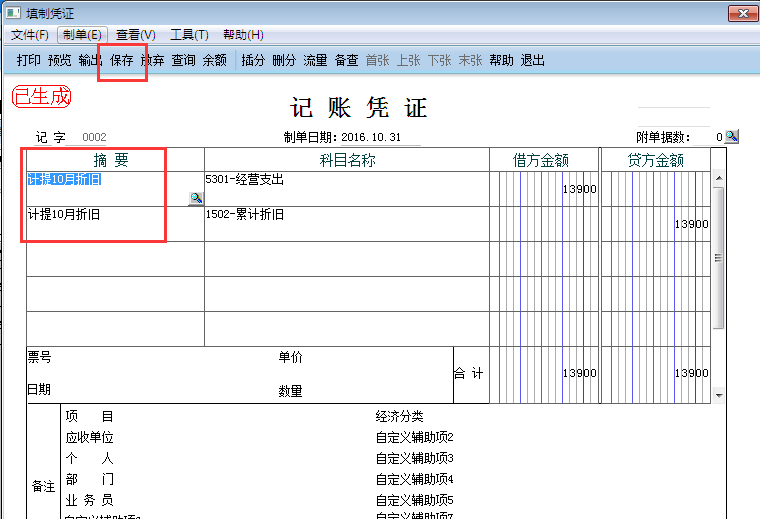This screenshot has width=760, height=519.
Task: Click the 流量 toolbar button
Action: pos(316,61)
